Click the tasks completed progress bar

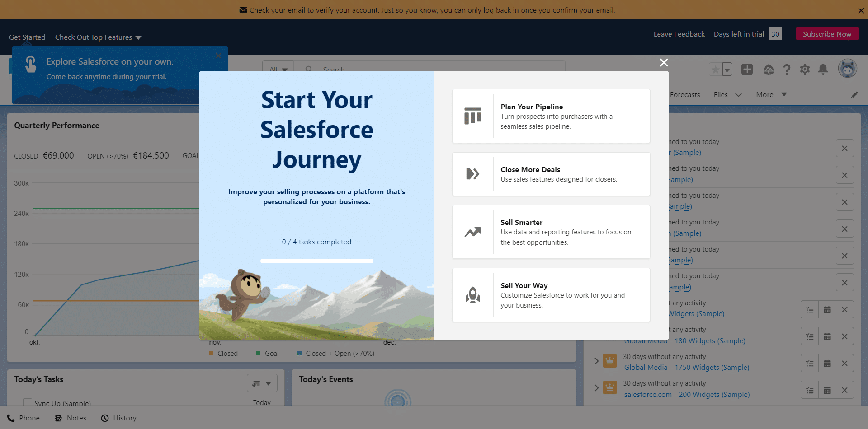(317, 261)
